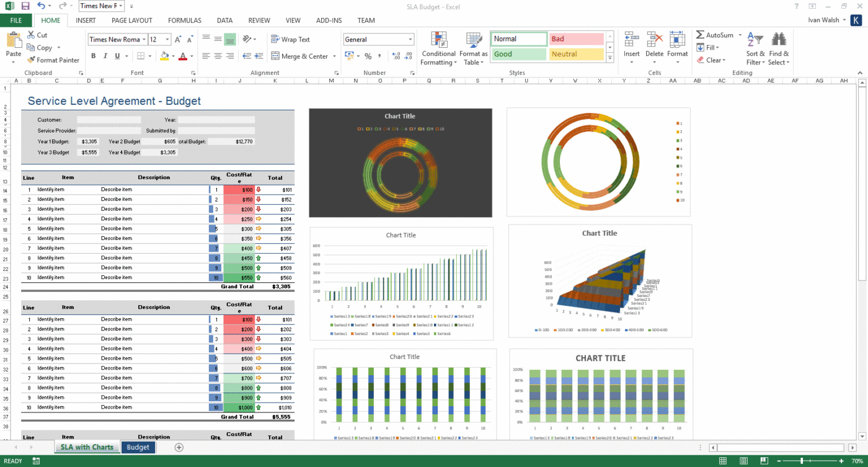Open the font name dropdown
This screenshot has width=868, height=467.
143,38
